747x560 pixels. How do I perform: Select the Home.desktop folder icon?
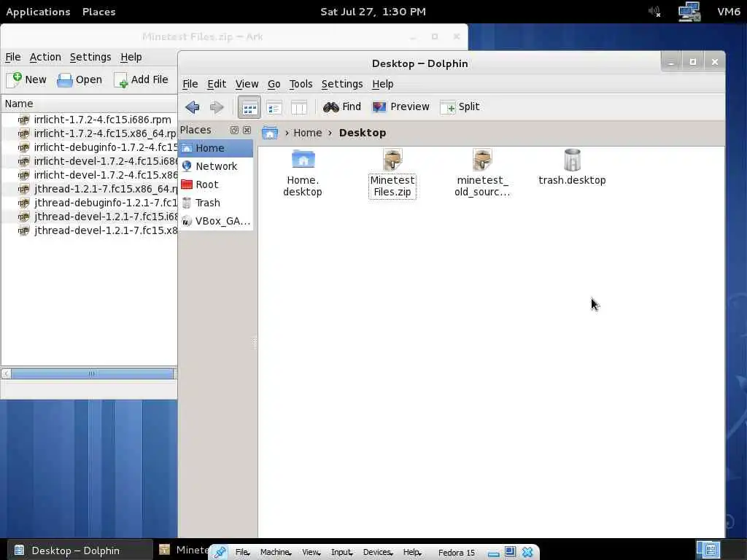coord(303,173)
